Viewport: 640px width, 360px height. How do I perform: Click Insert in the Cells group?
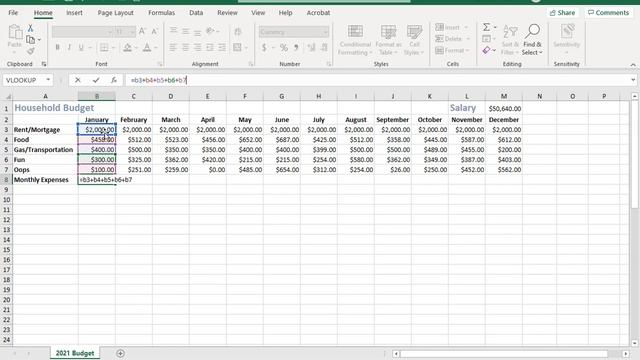452,27
